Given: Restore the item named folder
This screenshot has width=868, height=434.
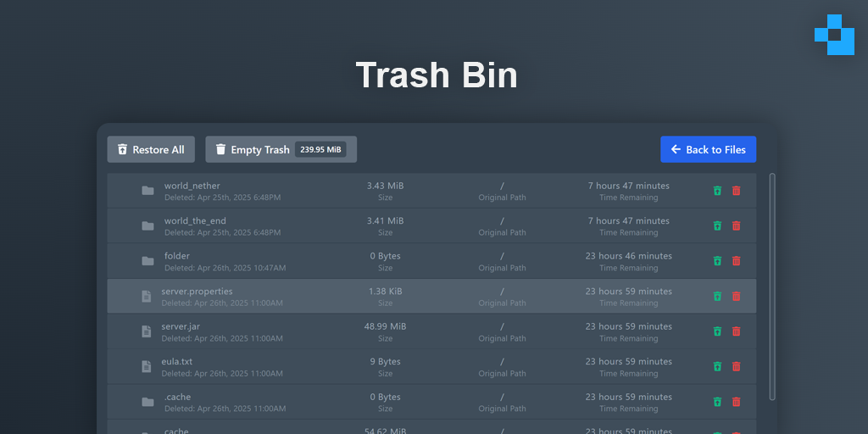Looking at the screenshot, I should (717, 261).
